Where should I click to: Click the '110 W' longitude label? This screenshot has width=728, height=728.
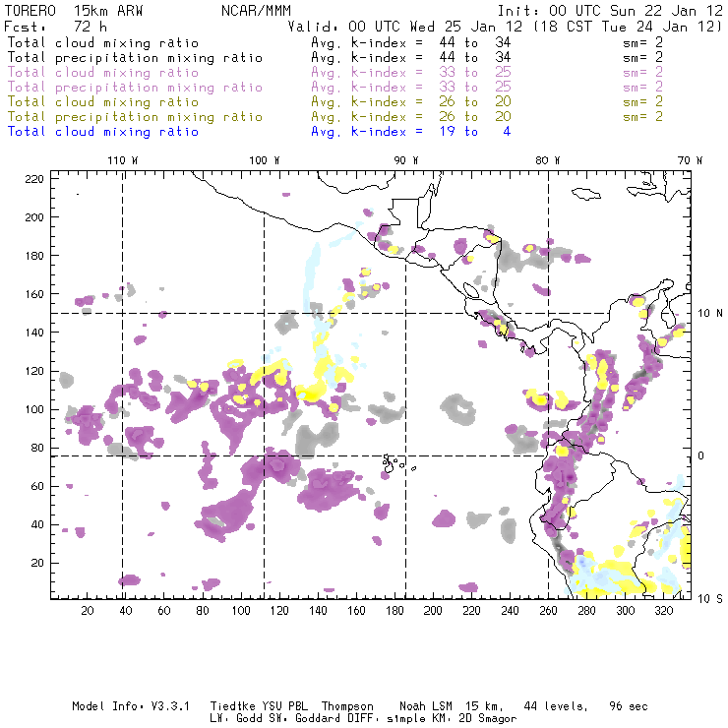[x=123, y=160]
